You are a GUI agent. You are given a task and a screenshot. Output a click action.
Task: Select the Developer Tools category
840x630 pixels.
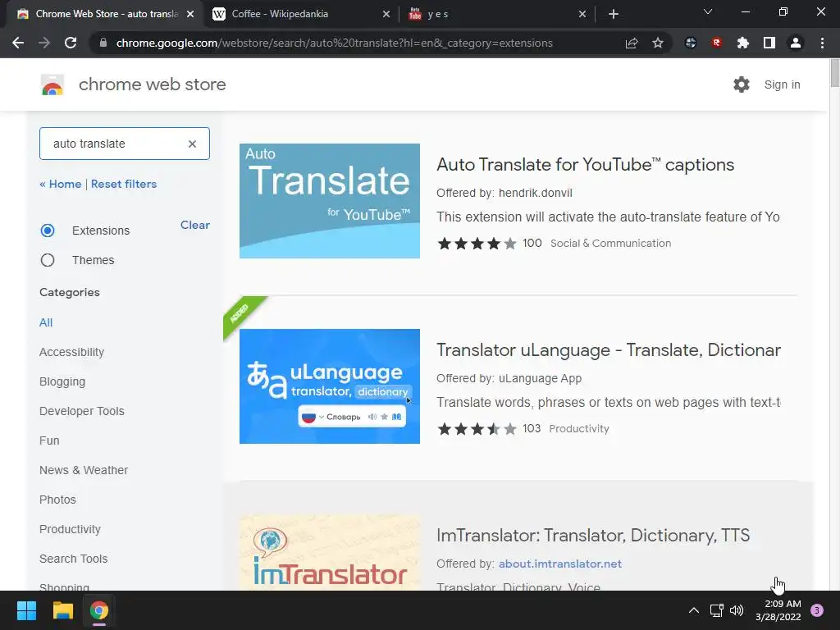[x=82, y=411]
